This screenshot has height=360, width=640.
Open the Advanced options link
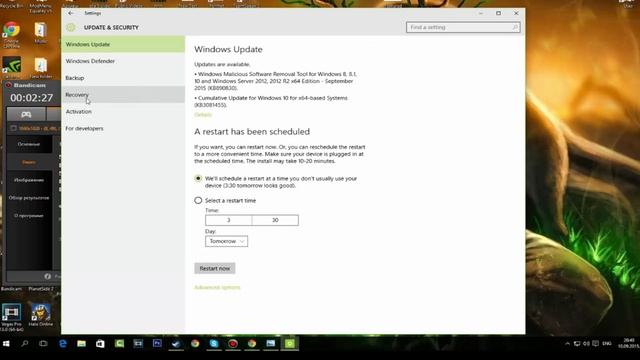click(217, 287)
